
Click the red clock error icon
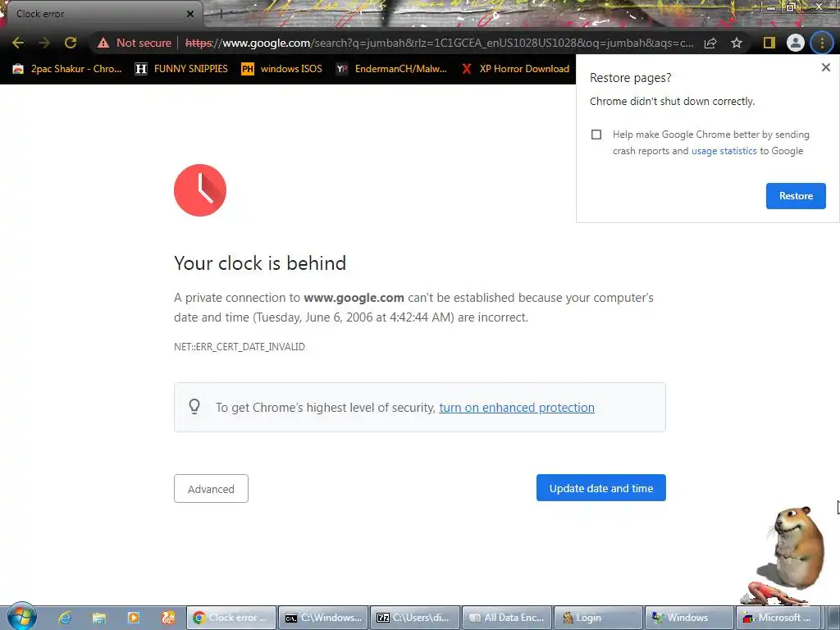tap(200, 190)
